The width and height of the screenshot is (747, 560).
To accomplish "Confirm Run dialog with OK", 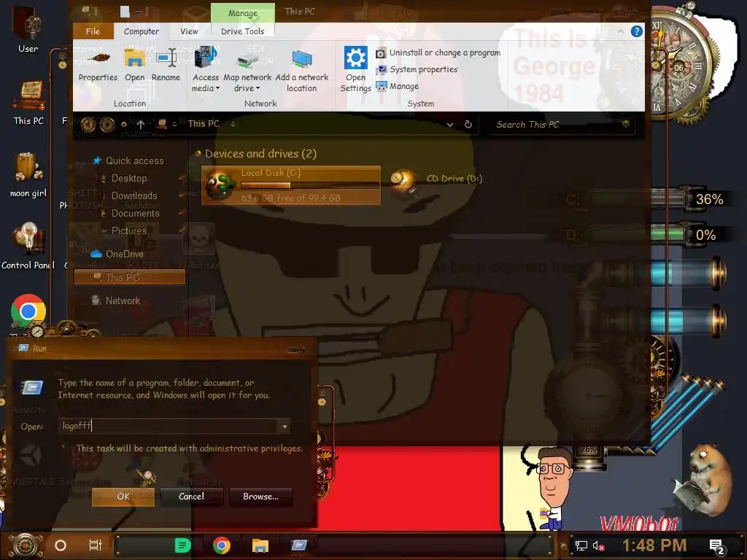I will click(x=123, y=497).
